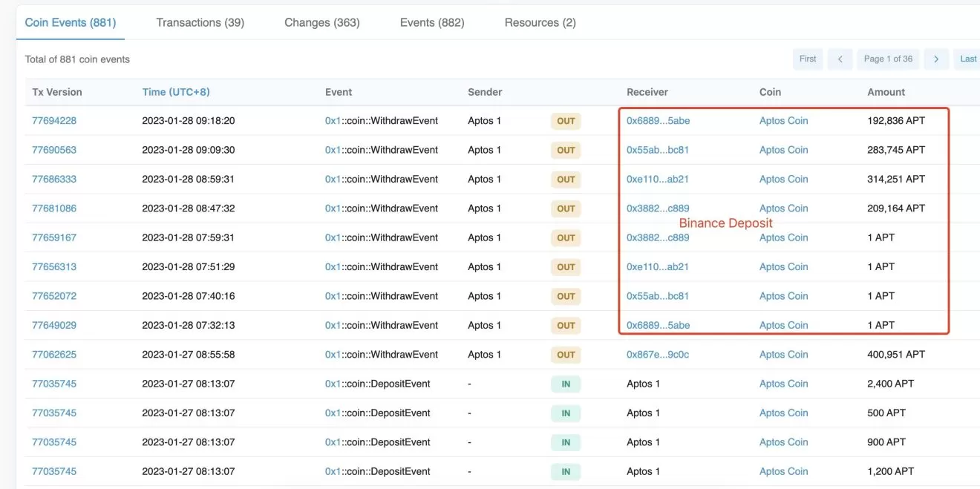The height and width of the screenshot is (489, 980).
Task: Switch to the Transactions (39) tab
Action: pos(200,22)
